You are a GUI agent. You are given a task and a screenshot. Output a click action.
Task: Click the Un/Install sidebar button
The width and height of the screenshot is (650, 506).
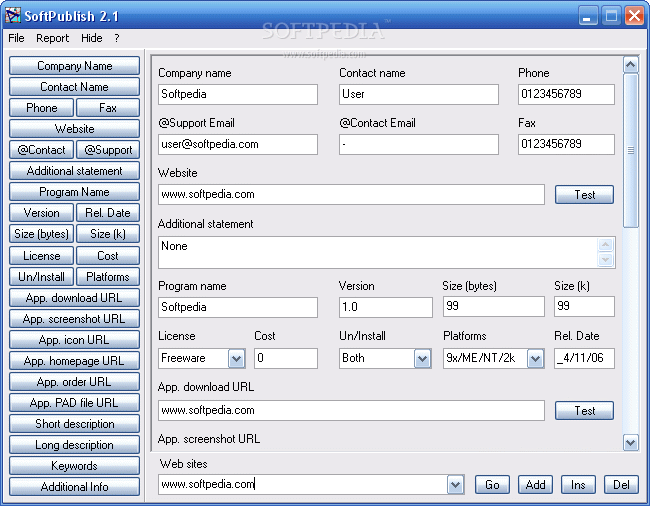[x=41, y=277]
